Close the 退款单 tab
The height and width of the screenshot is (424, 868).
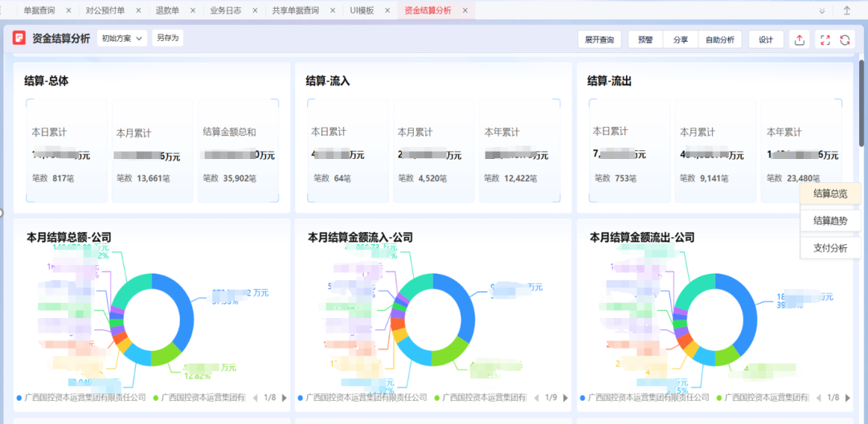pos(192,10)
